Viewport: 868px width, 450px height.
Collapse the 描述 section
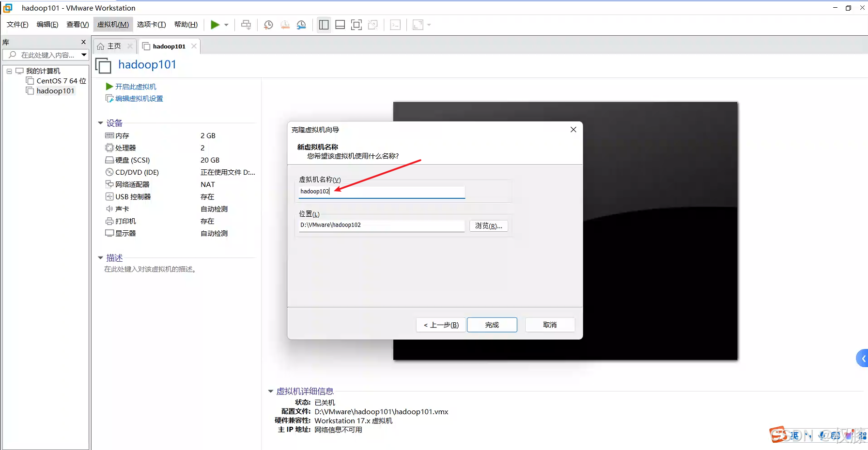[x=100, y=258]
